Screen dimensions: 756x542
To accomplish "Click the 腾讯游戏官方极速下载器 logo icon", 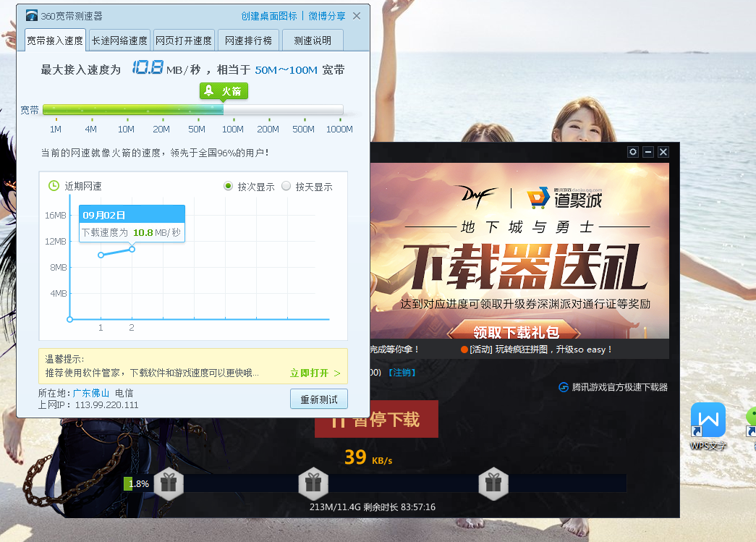I will coord(563,387).
